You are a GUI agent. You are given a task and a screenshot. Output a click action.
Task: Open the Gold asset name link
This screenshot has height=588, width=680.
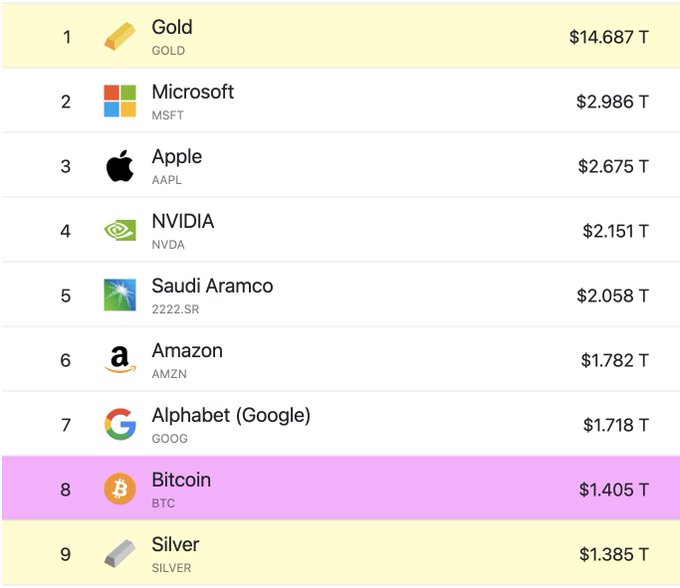click(x=172, y=27)
